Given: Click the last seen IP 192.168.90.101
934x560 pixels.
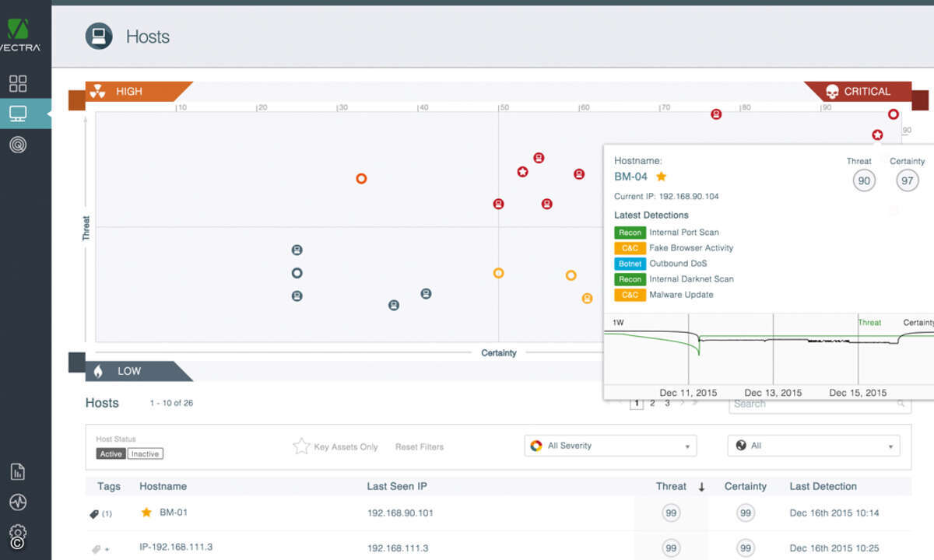Looking at the screenshot, I should click(x=400, y=513).
